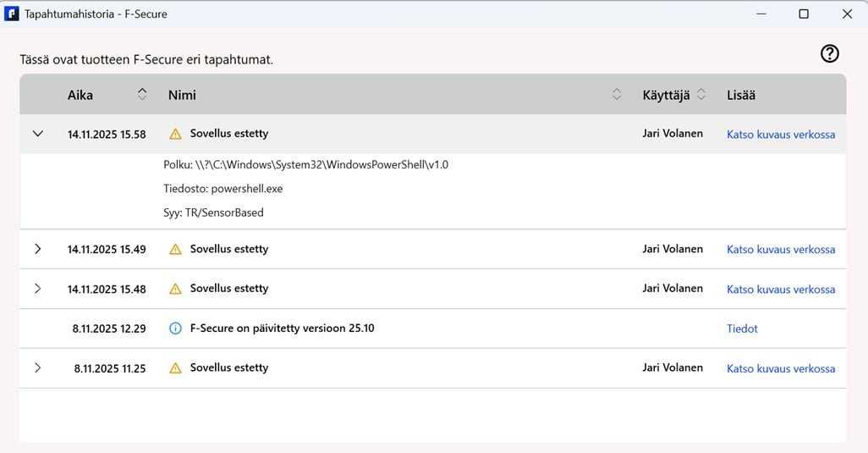
Task: Click the info icon of version update event
Action: (175, 329)
